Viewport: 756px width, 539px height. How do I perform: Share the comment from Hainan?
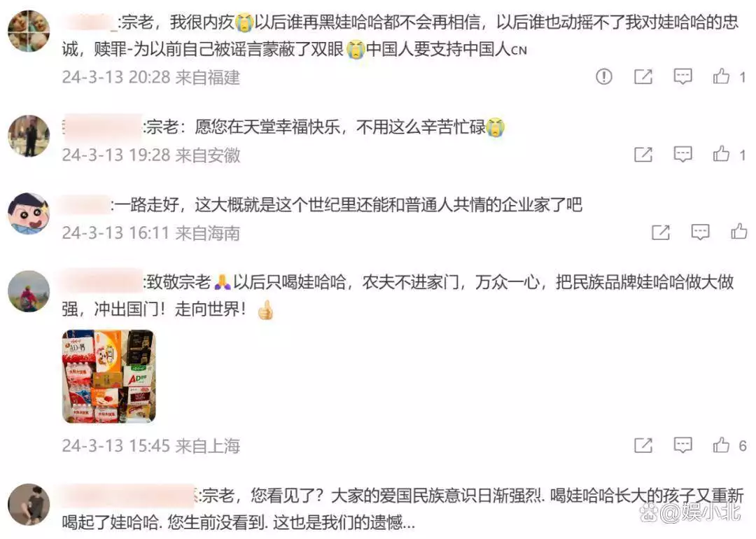[x=661, y=232]
